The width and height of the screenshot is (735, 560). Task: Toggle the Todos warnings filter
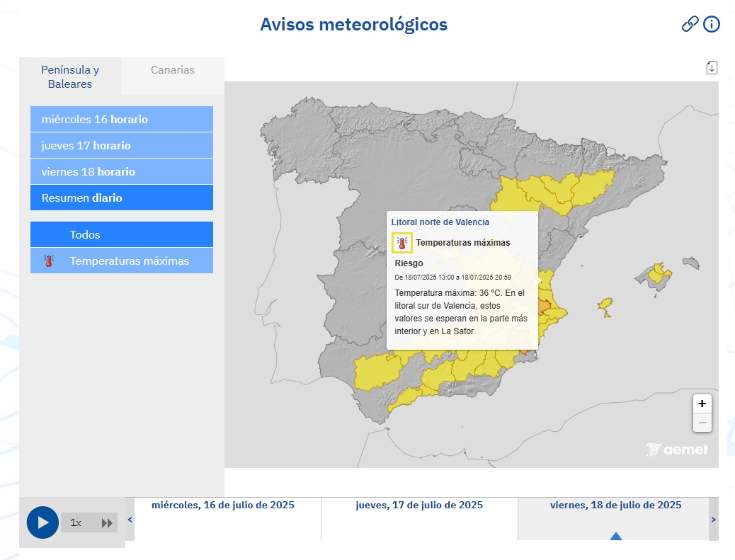pyautogui.click(x=121, y=234)
